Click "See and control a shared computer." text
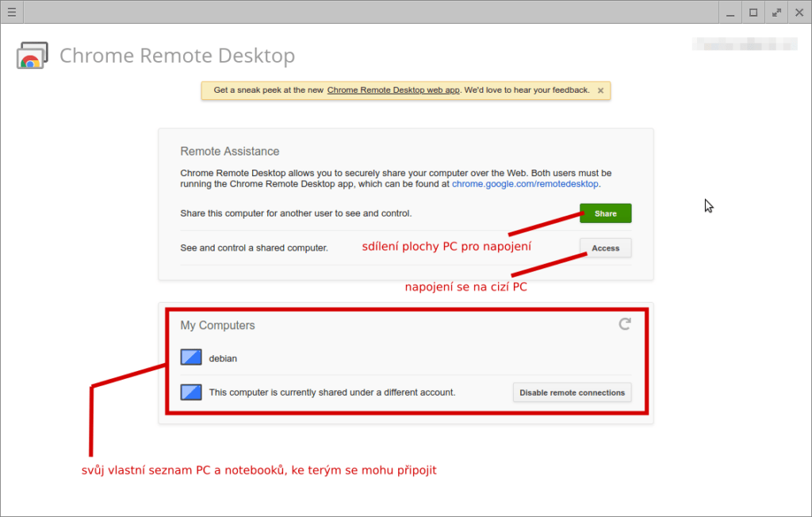The height and width of the screenshot is (517, 812). [x=255, y=248]
